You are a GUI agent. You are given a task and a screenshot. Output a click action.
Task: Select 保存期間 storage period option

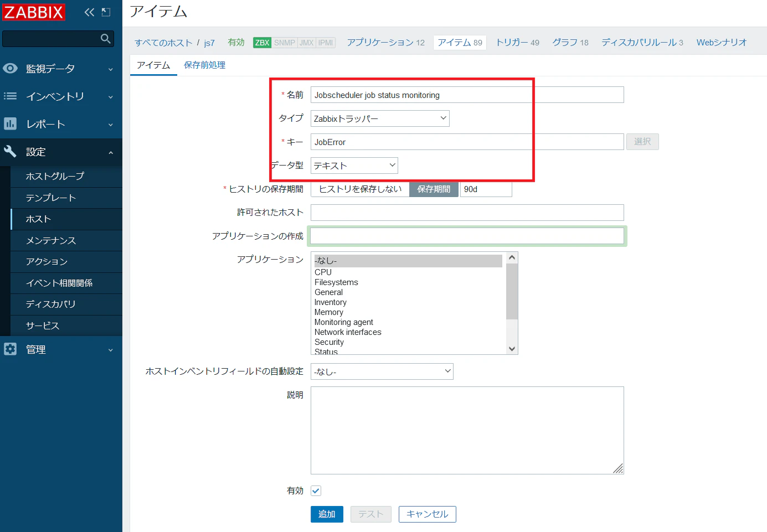434,189
